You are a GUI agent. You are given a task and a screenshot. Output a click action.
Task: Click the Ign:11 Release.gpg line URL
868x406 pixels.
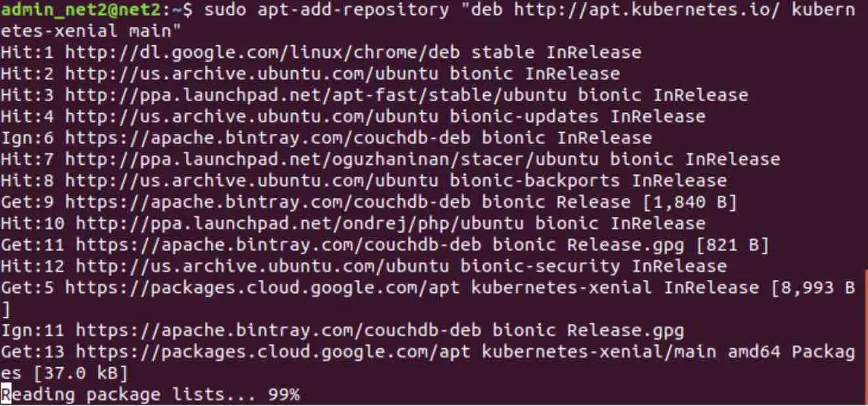[278, 330]
